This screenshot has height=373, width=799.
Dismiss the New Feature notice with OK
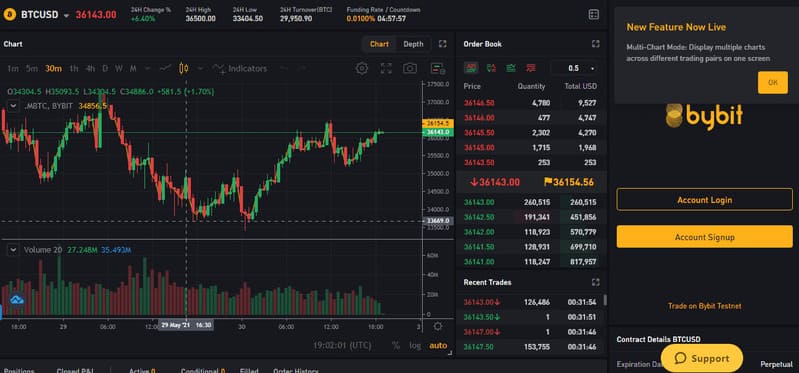click(773, 83)
